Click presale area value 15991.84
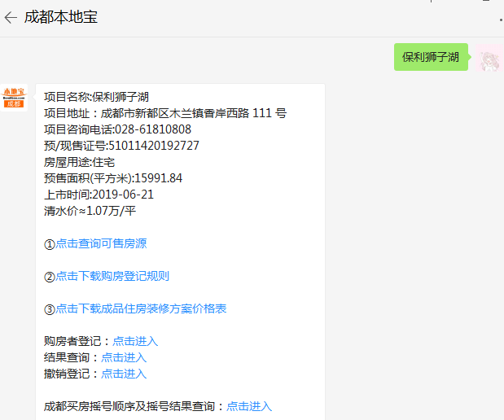Screen dimensions: 504x420 [159, 178]
